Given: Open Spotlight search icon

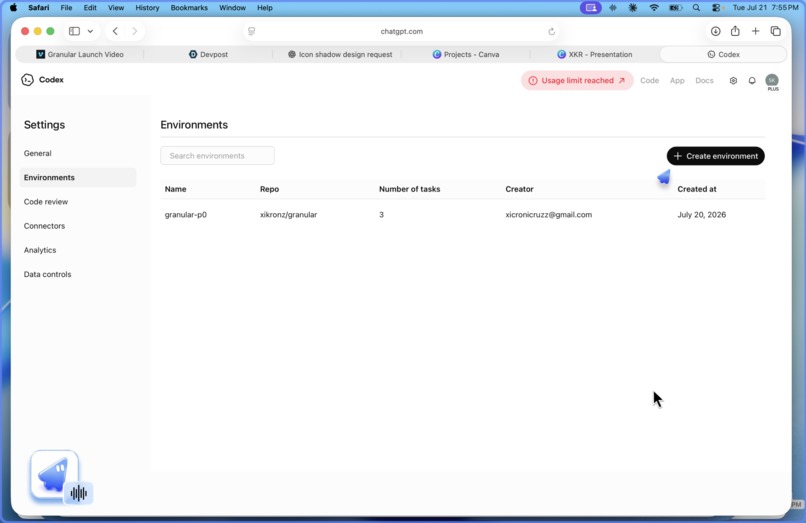Looking at the screenshot, I should [x=696, y=8].
